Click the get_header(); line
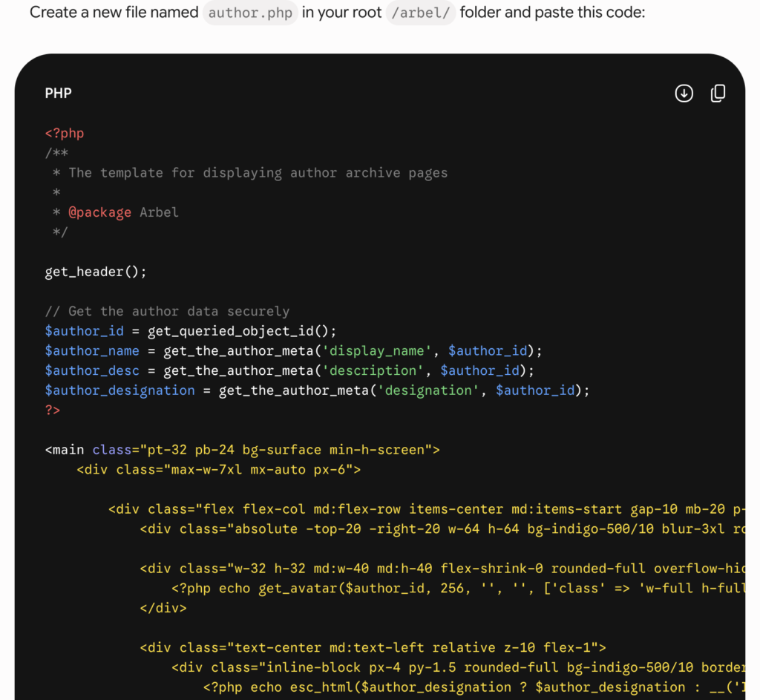This screenshot has height=700, width=760. [x=96, y=272]
